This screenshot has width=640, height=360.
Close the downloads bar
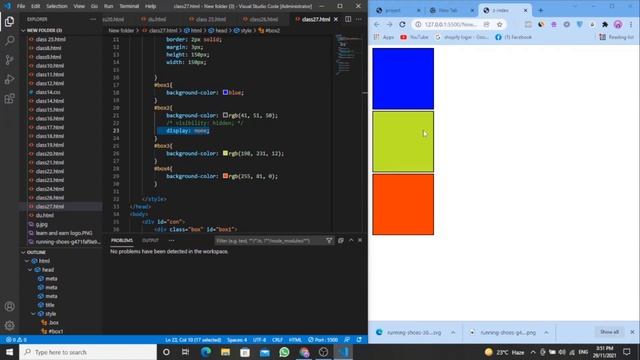pos(632,332)
